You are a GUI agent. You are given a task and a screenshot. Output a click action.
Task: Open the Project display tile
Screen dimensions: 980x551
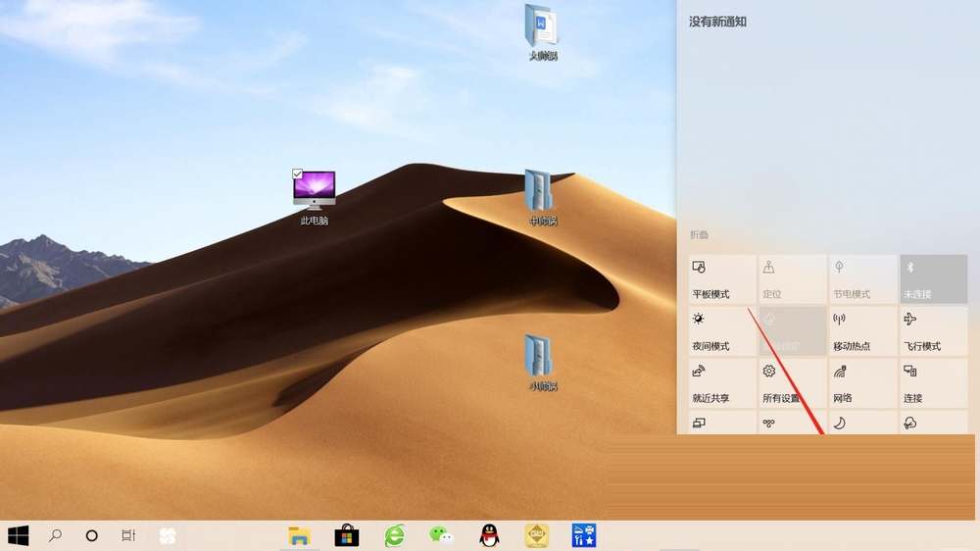(x=722, y=423)
